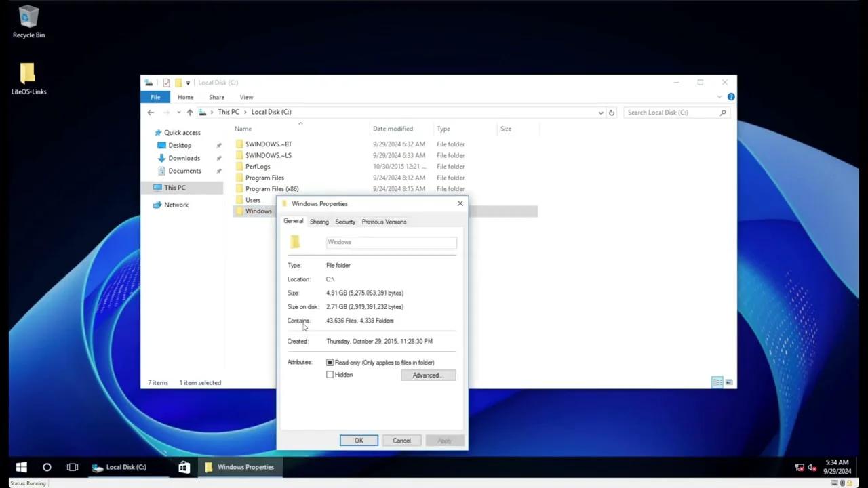Pin Documents entry in Quick access

click(218, 170)
